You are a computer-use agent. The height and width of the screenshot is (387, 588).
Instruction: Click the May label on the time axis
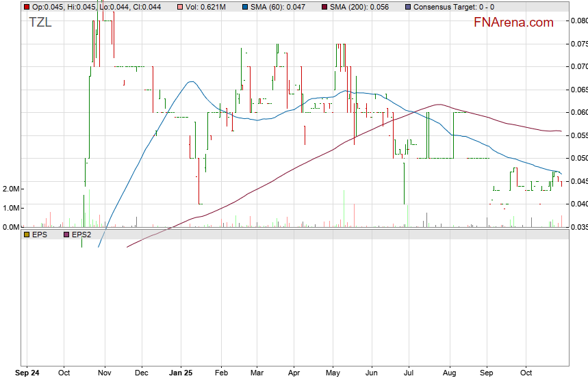tap(333, 373)
